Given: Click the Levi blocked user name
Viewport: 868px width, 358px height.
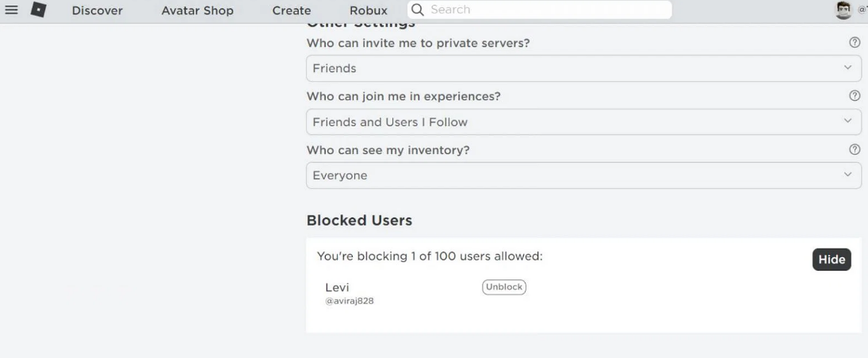Looking at the screenshot, I should click(337, 287).
